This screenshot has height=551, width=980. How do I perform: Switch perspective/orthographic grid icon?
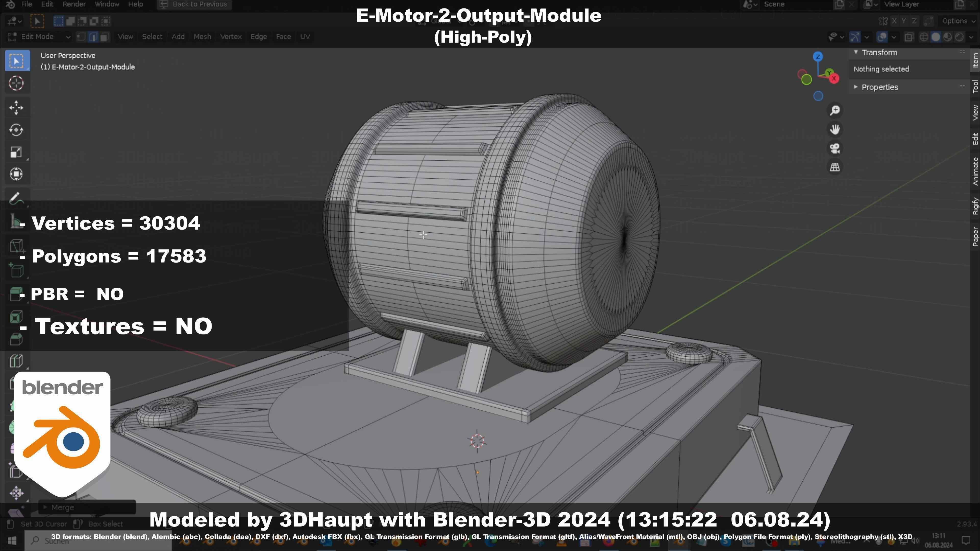(835, 167)
